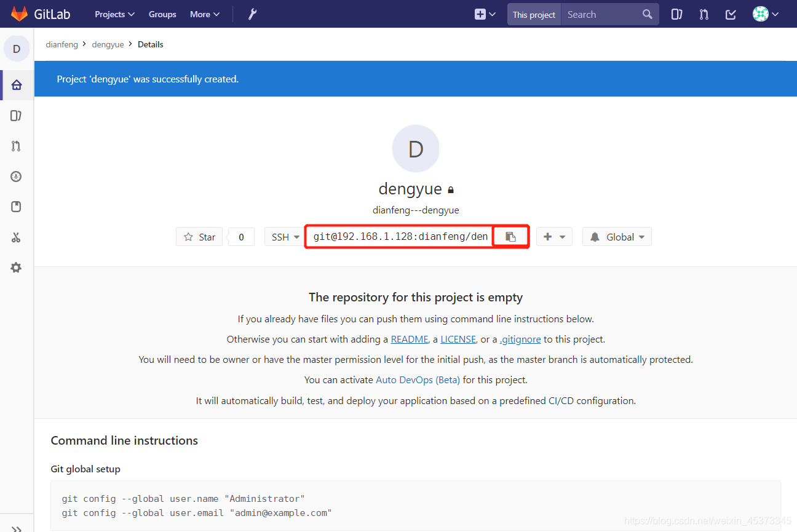Click the LICENSE link

pos(458,339)
